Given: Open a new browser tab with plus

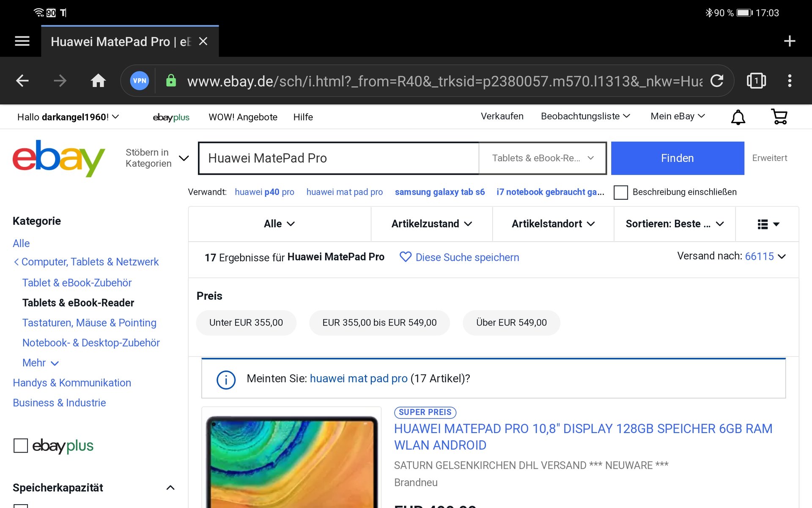Looking at the screenshot, I should [x=789, y=41].
